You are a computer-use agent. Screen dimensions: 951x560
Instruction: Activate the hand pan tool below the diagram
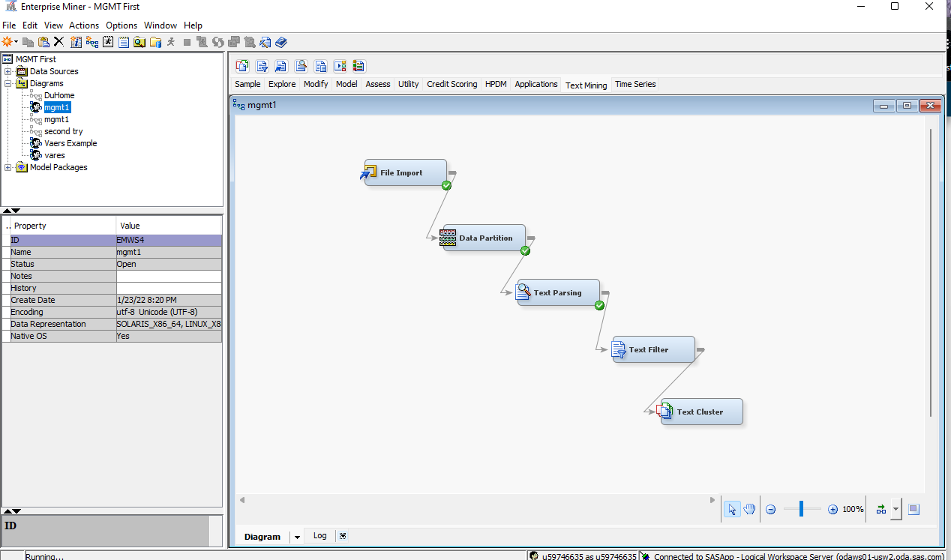[749, 509]
